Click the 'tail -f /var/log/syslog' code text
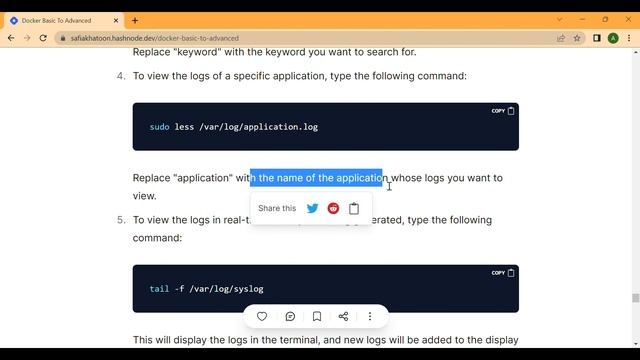The height and width of the screenshot is (360, 640). click(x=206, y=289)
